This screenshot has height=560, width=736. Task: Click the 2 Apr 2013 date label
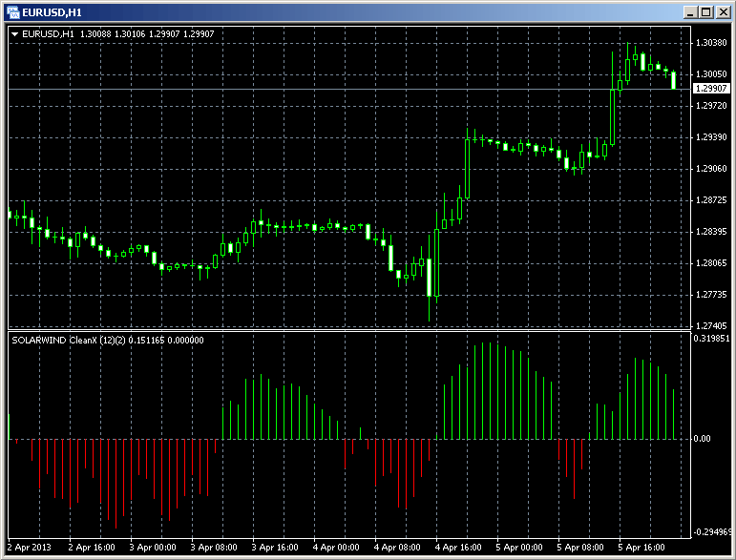click(x=29, y=549)
